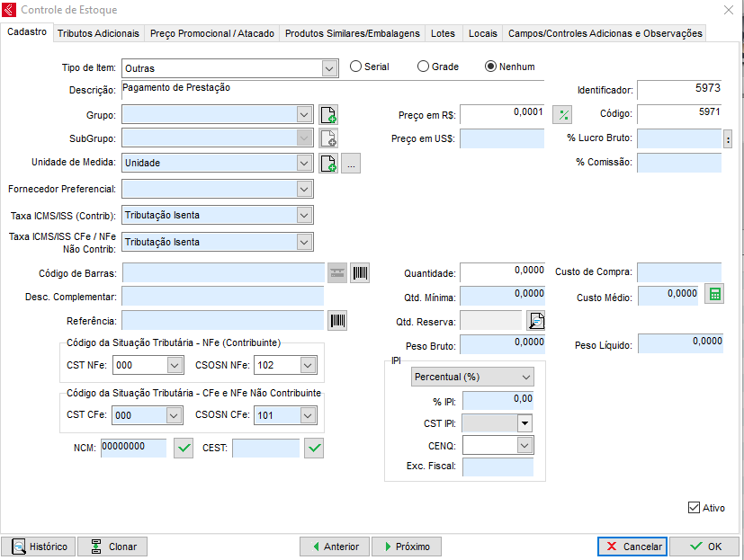Open the CSOSN NFe dropdown
The width and height of the screenshot is (744, 560).
pos(308,365)
